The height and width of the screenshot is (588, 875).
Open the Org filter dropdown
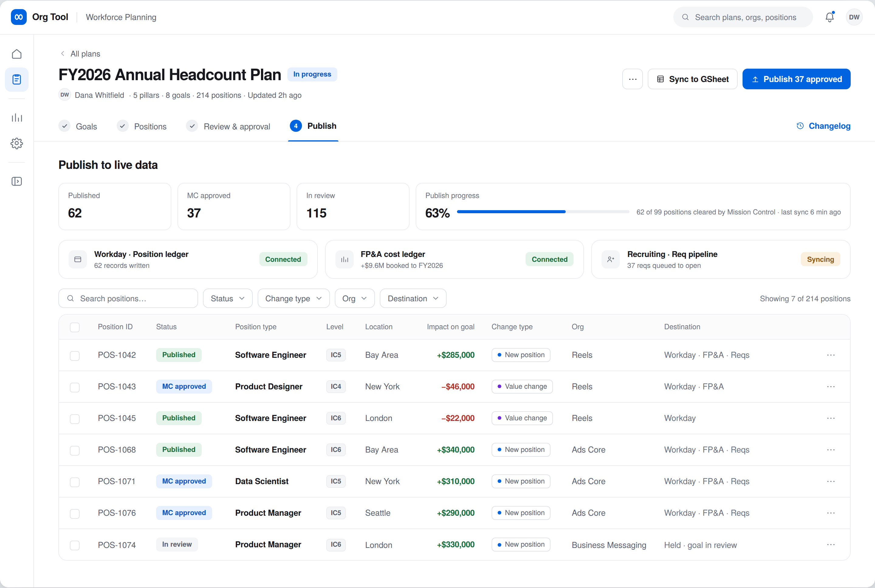pos(355,299)
